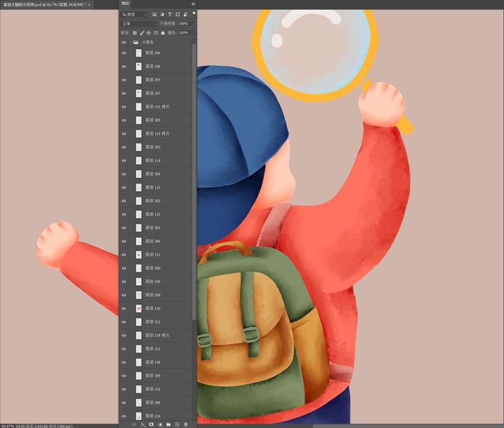Viewport: 504px width, 428px height.
Task: Click the lock all padlock icon
Action: 163,33
